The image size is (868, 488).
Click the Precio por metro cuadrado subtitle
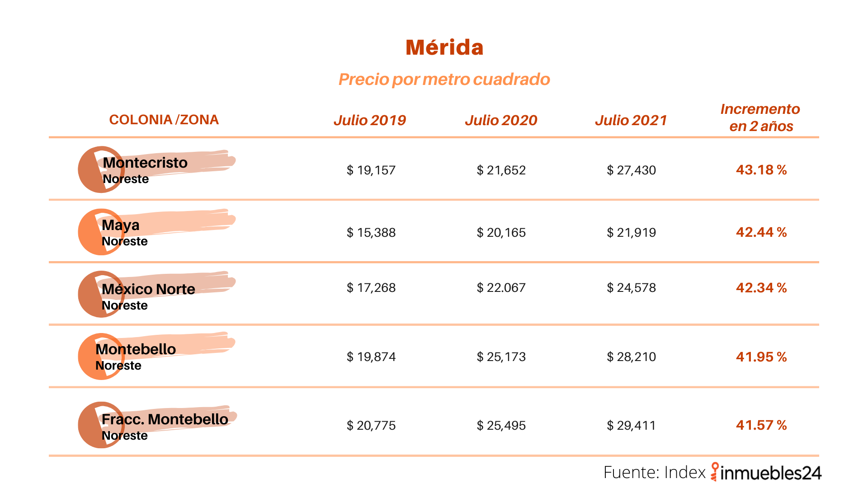(444, 79)
